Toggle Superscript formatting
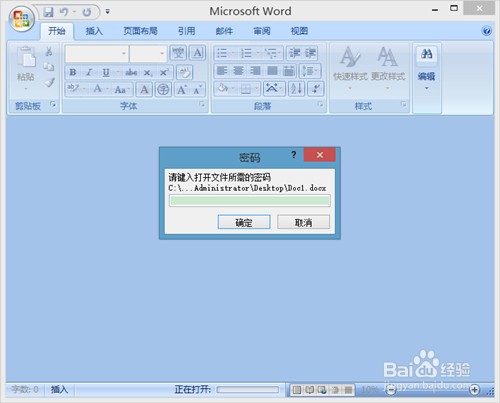Viewport: 500px width, 403px height. coord(164,72)
